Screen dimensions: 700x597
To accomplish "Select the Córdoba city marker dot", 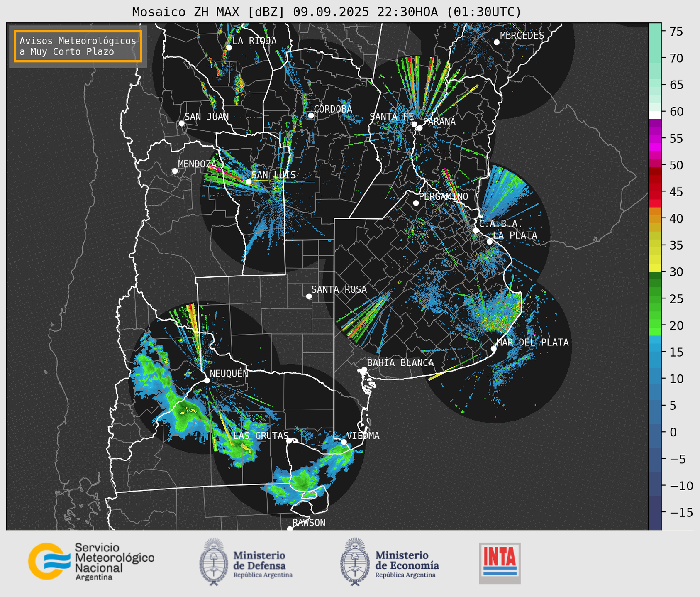I will pos(311,115).
